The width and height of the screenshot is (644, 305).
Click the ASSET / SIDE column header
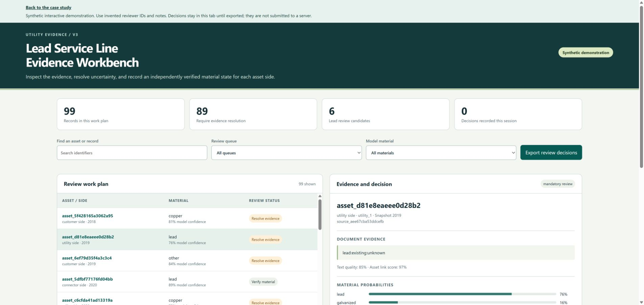click(x=74, y=201)
